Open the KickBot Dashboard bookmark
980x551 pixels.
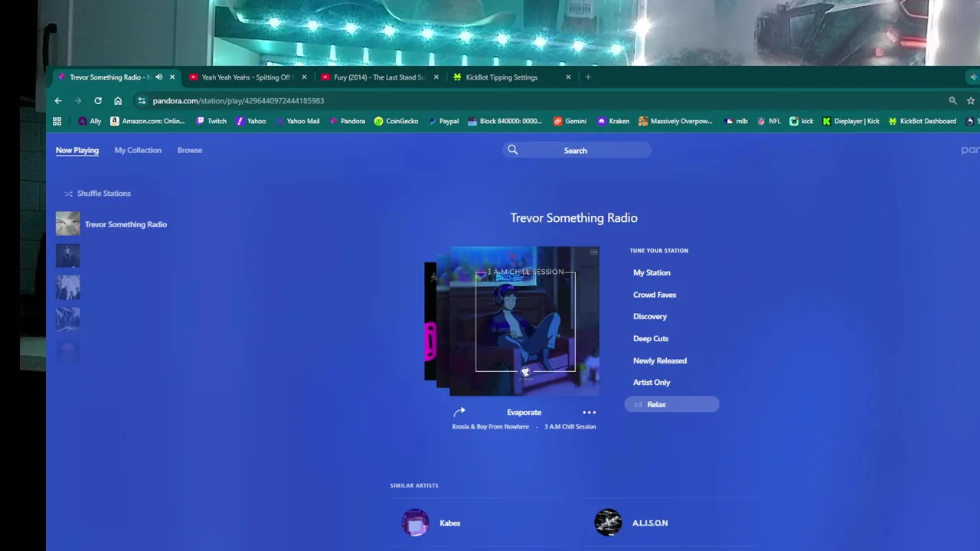[922, 121]
